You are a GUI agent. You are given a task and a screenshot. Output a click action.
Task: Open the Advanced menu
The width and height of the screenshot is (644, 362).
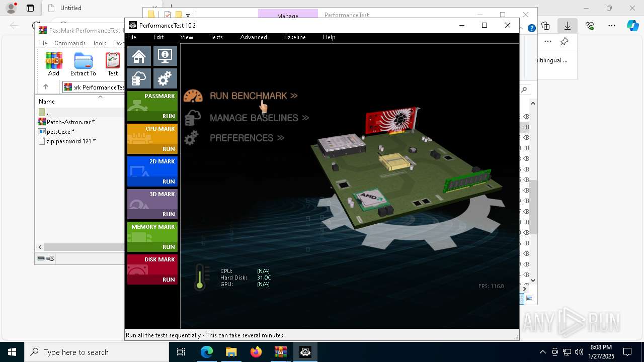[254, 37]
